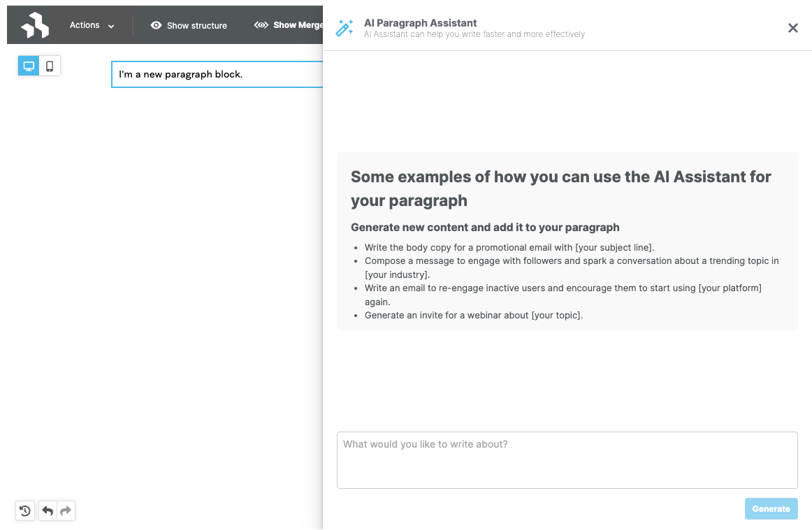Close the AI Paragraph Assistant panel

(x=792, y=28)
